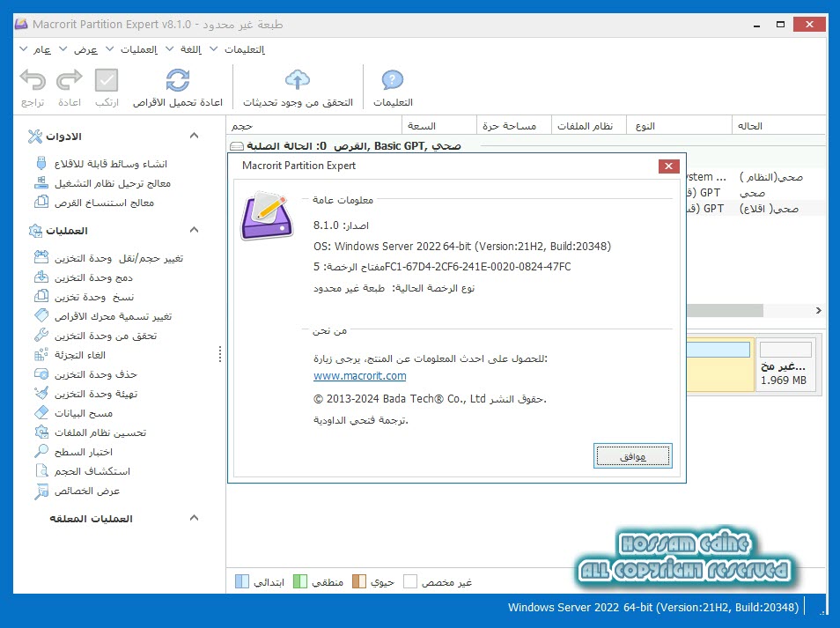
Task: Click the Disk clone wizard icon
Action: [41, 202]
